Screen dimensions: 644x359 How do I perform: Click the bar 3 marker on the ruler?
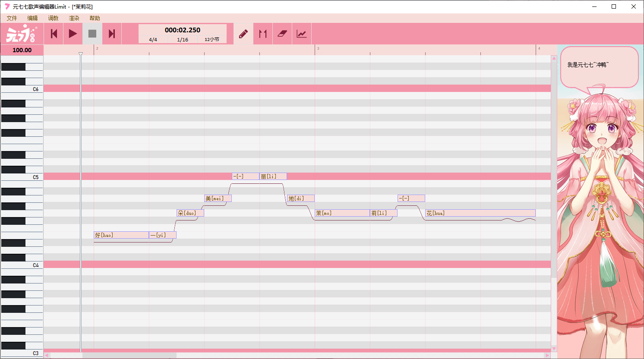pyautogui.click(x=318, y=49)
